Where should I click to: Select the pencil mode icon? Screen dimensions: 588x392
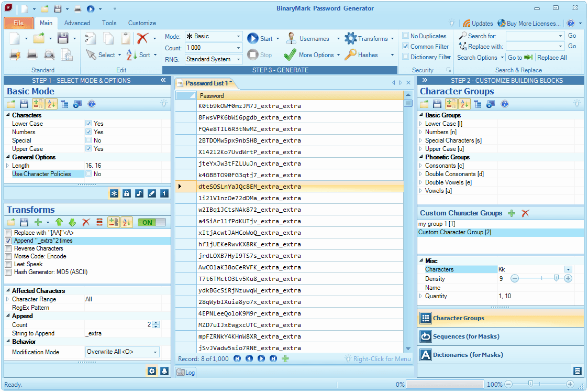(x=152, y=193)
